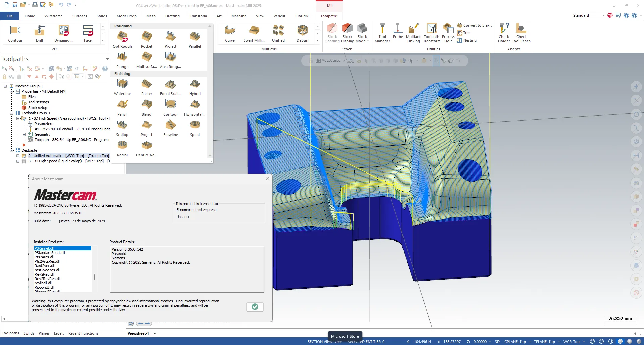
Task: Choose the Hybrid finishing toolpath
Action: pyautogui.click(x=195, y=87)
